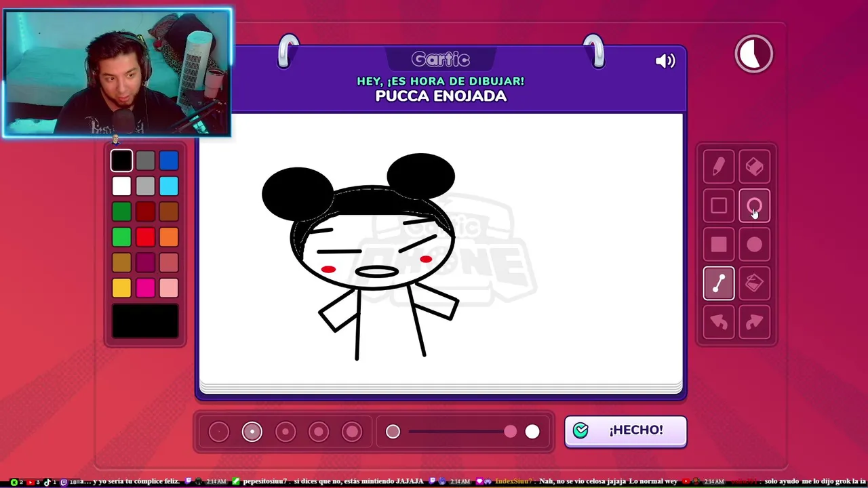Click the streamer webcam overlay
This screenshot has height=488, width=868.
(x=117, y=73)
